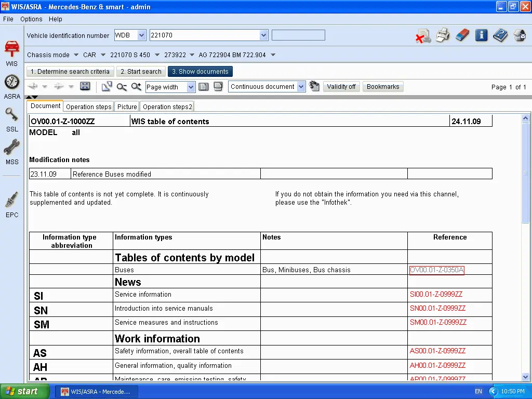Click the document list view icon
Screen dimensions: 532x399
point(218,87)
